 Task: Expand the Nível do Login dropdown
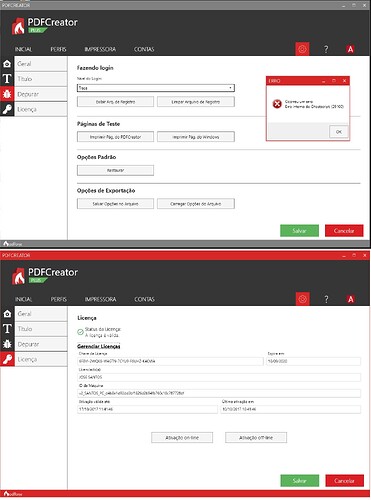pyautogui.click(x=156, y=88)
